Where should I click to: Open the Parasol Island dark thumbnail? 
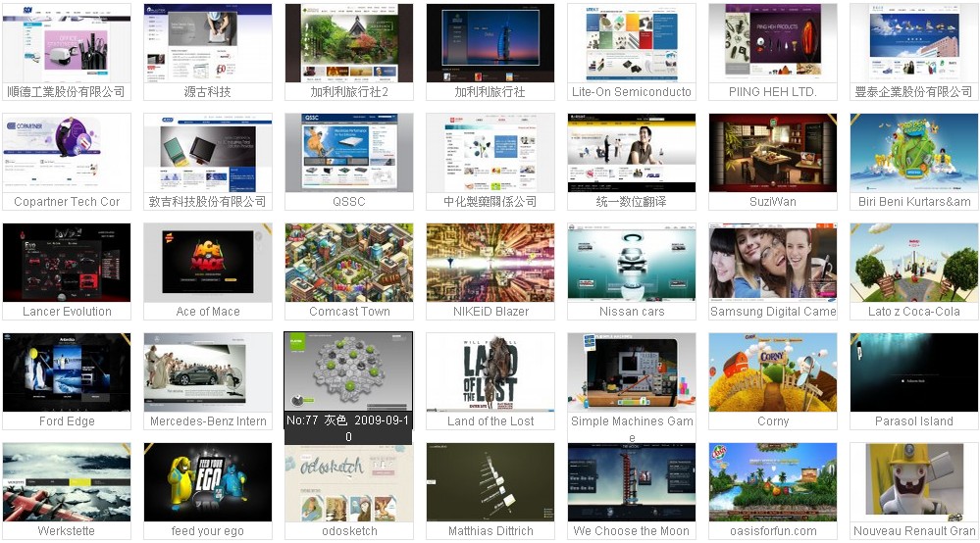pos(914,372)
